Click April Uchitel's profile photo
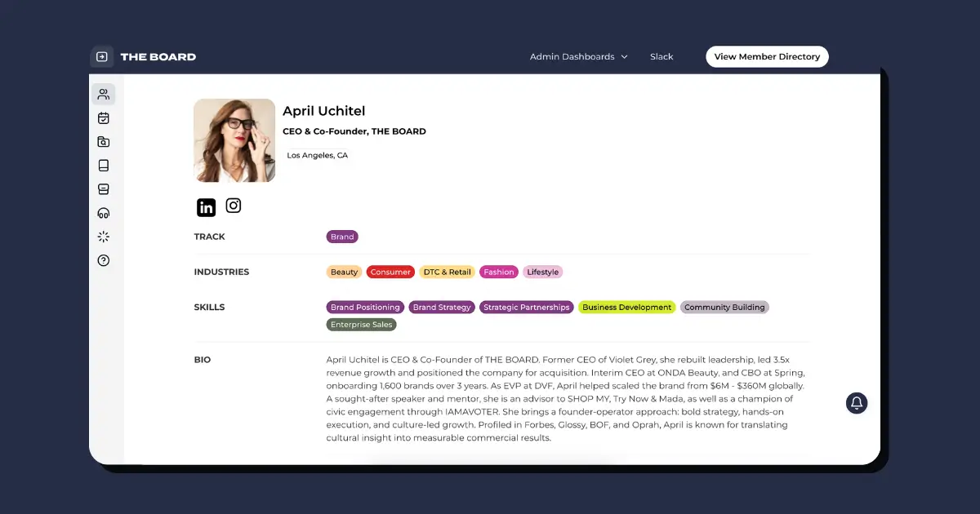Screen dimensions: 980x514 click(x=234, y=140)
